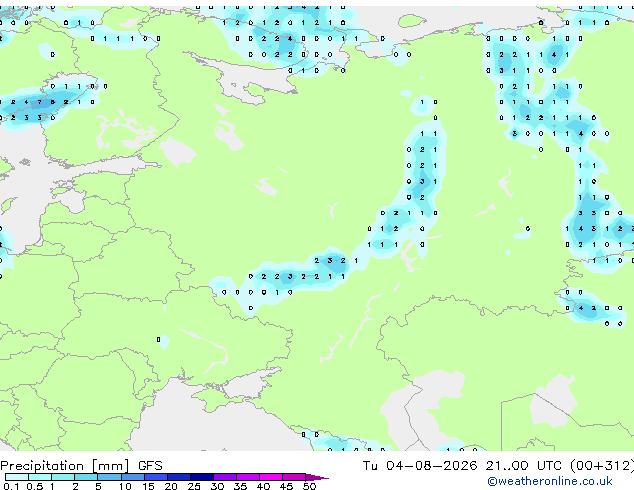
Task: Click the (00+312) forecast hour label
Action: tap(602, 466)
